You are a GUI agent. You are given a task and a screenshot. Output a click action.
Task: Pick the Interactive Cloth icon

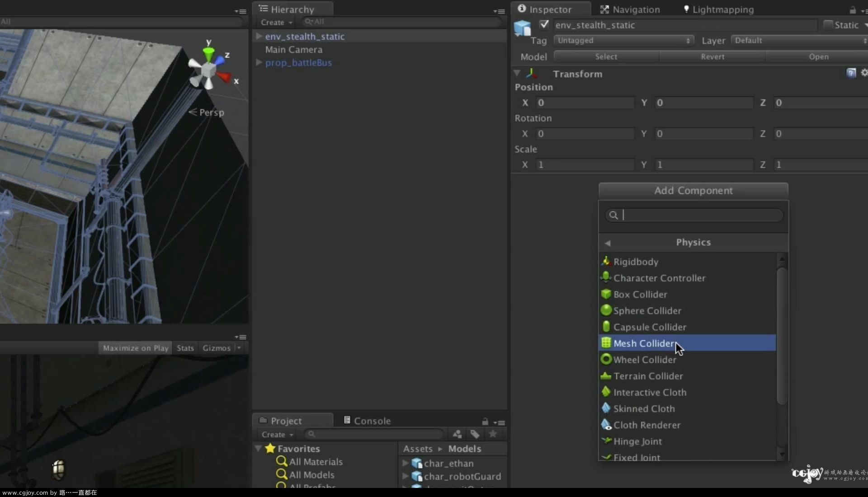click(606, 392)
